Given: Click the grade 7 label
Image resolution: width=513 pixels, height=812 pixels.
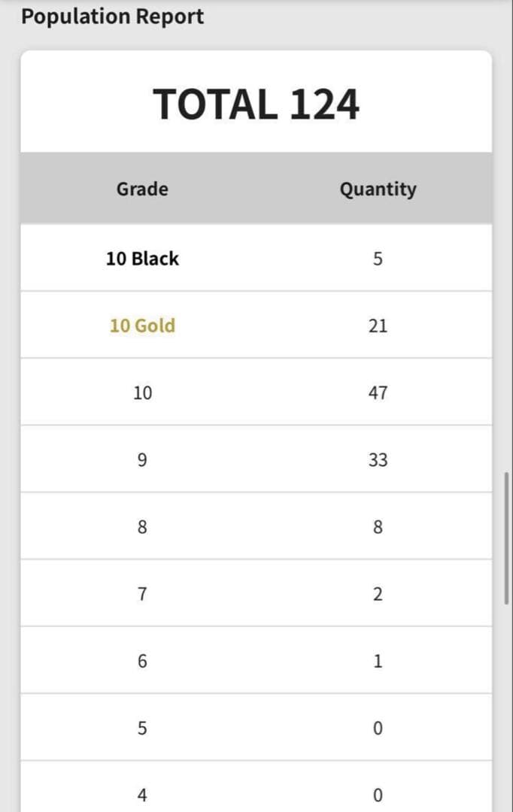Looking at the screenshot, I should (142, 594).
